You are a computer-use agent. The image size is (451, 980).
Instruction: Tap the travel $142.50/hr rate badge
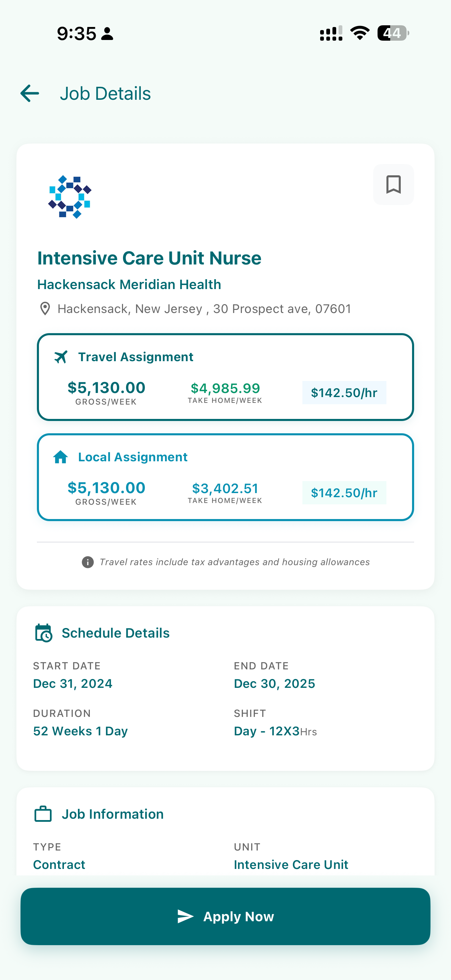pyautogui.click(x=344, y=393)
